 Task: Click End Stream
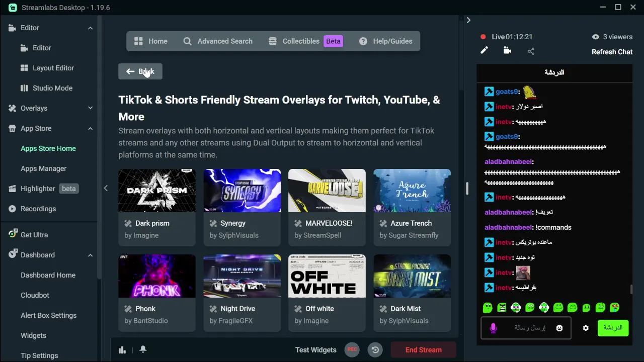[x=424, y=350]
